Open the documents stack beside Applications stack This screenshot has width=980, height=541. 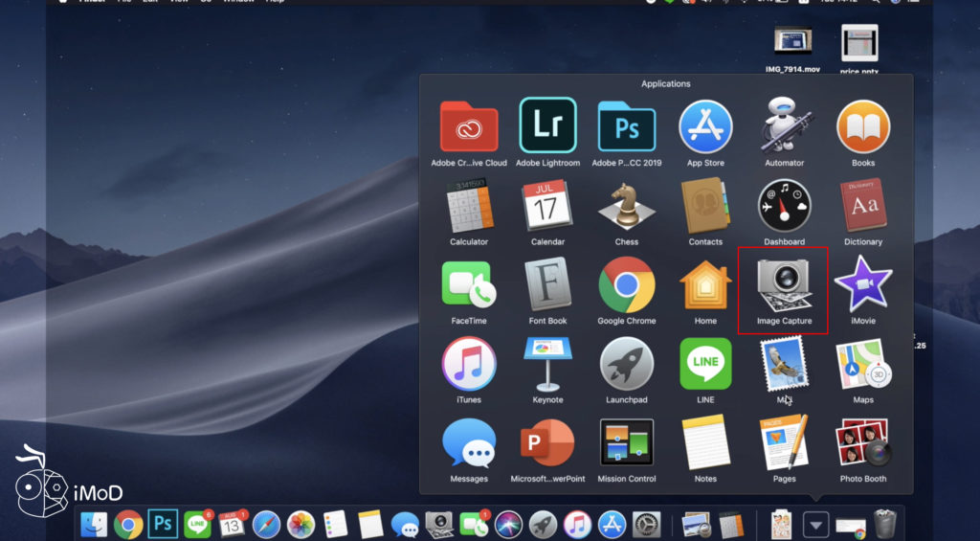[x=781, y=524]
